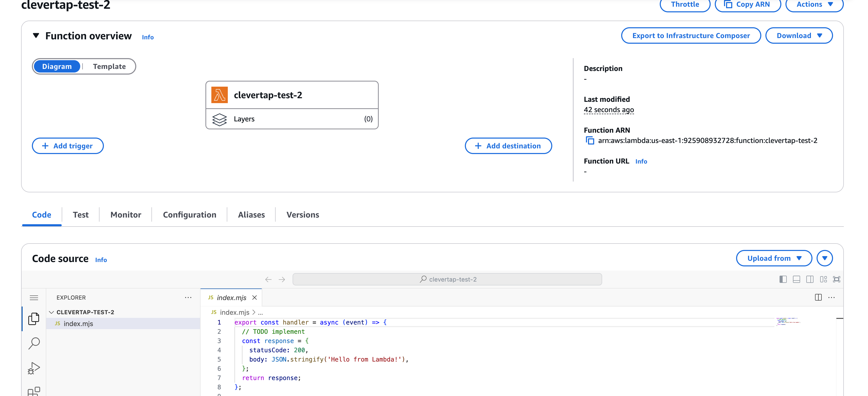The height and width of the screenshot is (396, 868).
Task: Click the Add trigger button
Action: pos(68,146)
